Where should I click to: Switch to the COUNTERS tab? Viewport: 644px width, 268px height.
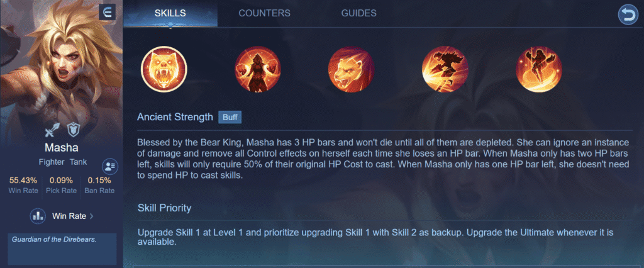pos(265,13)
